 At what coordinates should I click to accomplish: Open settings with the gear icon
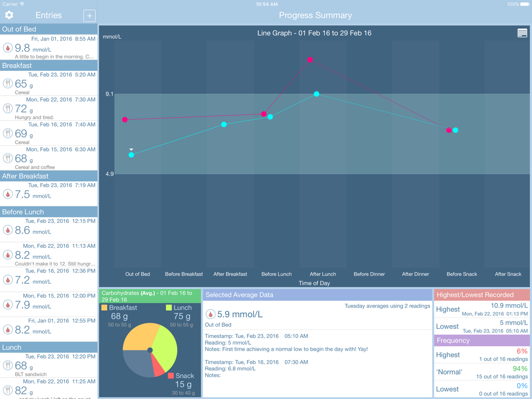9,15
